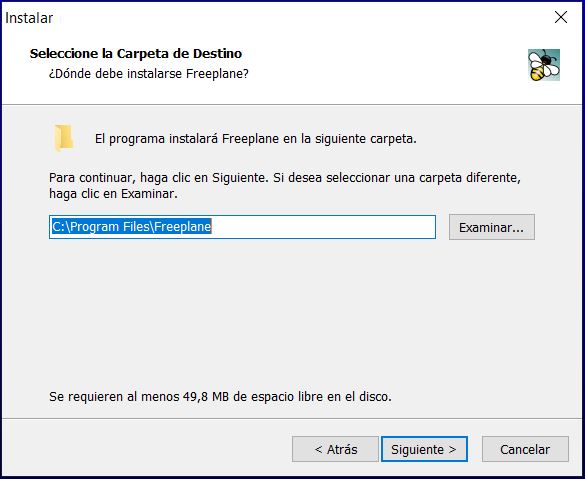Abort setup with the Cancelar button
Image resolution: width=585 pixels, height=479 pixels.
pos(525,449)
